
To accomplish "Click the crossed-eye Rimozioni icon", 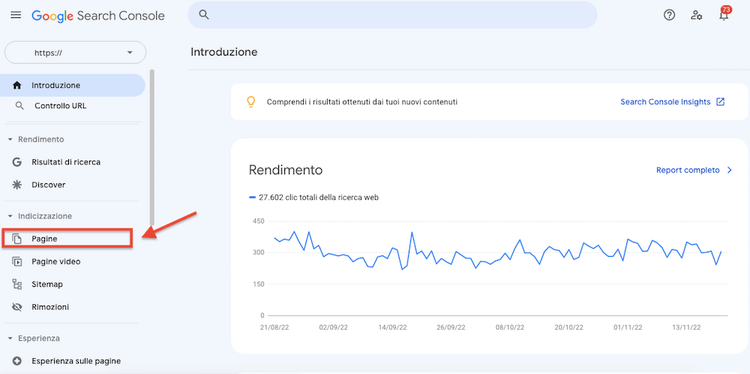I will point(17,307).
